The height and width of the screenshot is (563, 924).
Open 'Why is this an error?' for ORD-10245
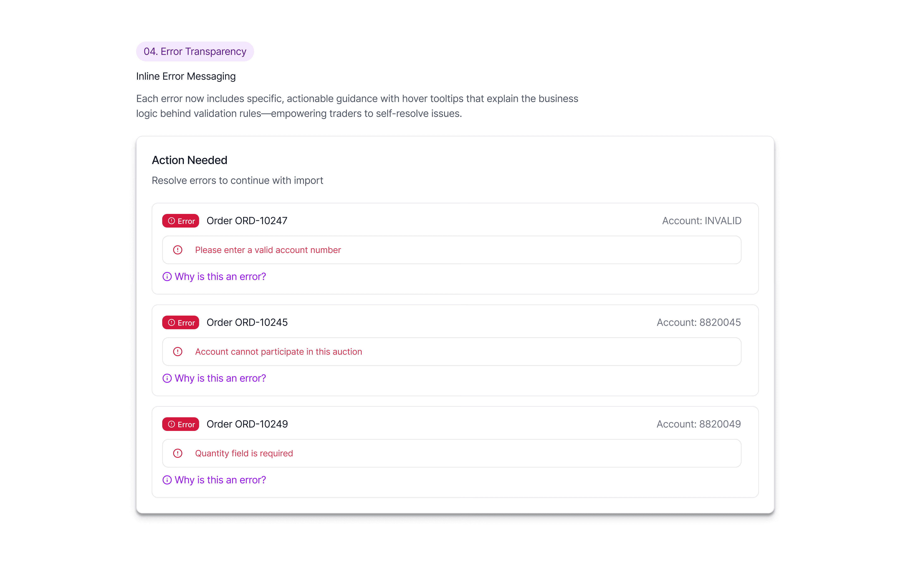pos(220,378)
